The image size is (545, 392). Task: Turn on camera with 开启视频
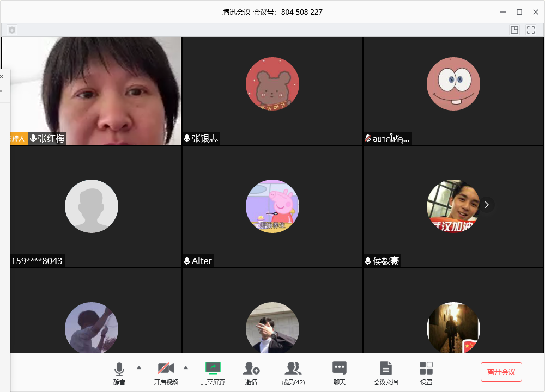click(166, 372)
